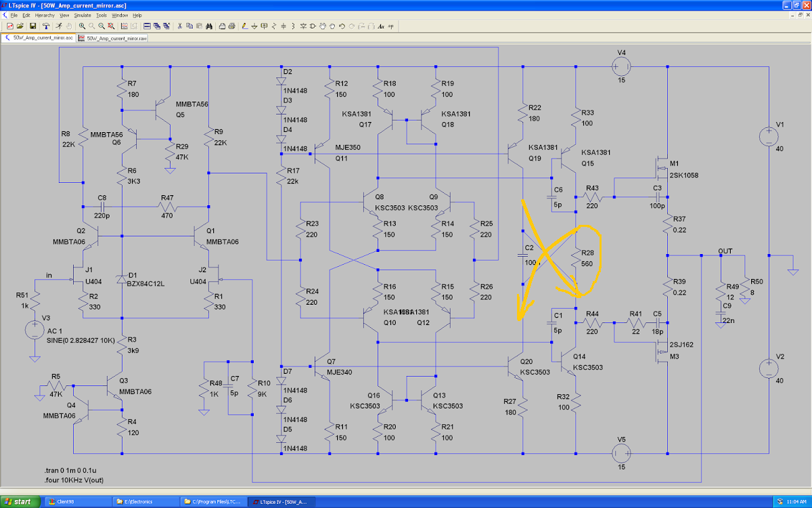Click the 'in' net label near J1
The image size is (812, 508).
coord(49,274)
